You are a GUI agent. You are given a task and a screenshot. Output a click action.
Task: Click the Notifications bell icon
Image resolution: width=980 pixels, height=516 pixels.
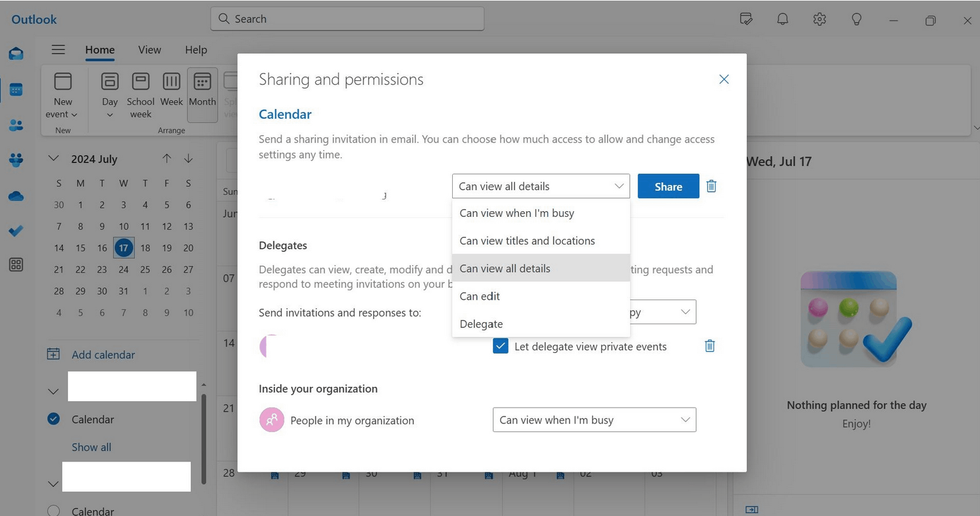[782, 19]
